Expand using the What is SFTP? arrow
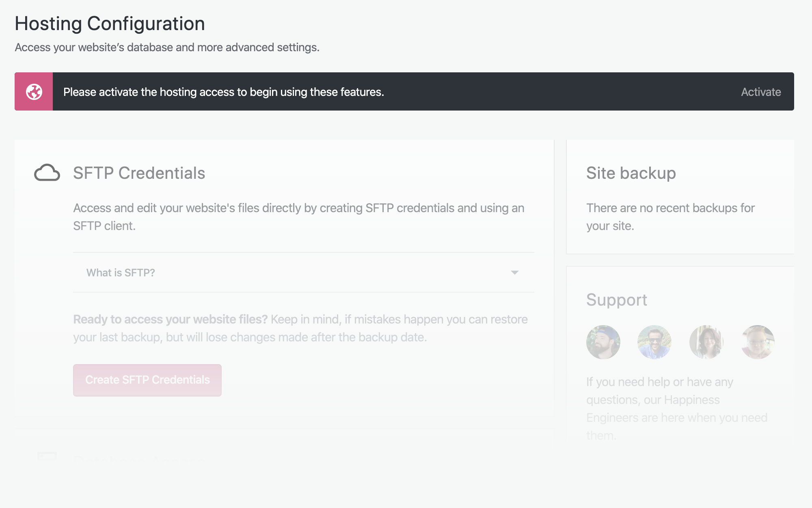 (x=515, y=273)
